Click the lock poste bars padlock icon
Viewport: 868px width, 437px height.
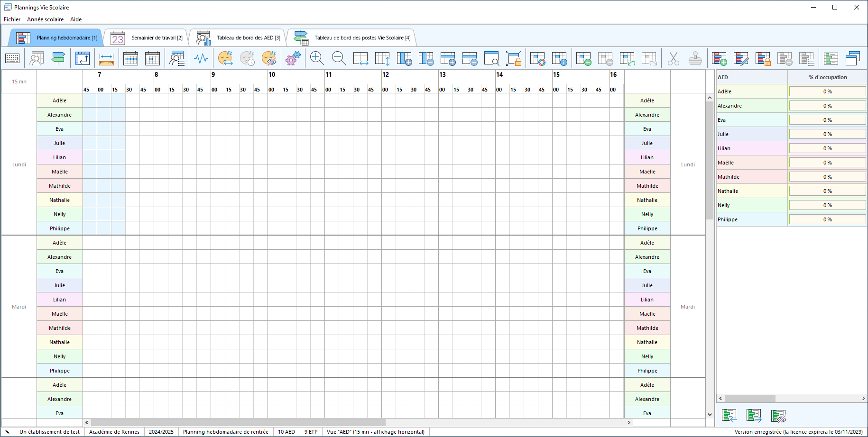[x=763, y=58]
